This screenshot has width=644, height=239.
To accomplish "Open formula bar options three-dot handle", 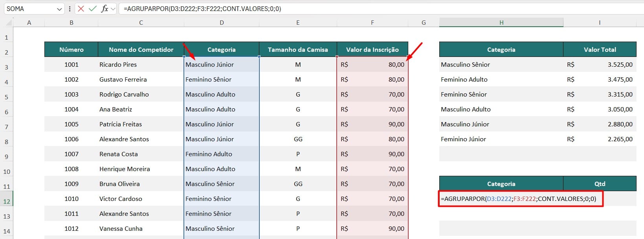I will click(x=70, y=9).
